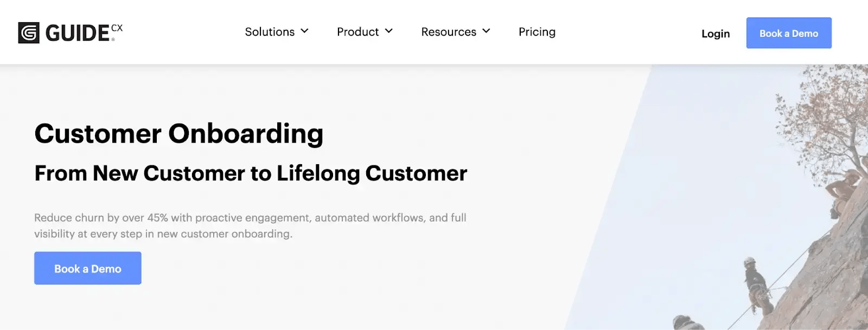Viewport: 868px width, 330px height.
Task: Open the Product menu
Action: tap(358, 32)
